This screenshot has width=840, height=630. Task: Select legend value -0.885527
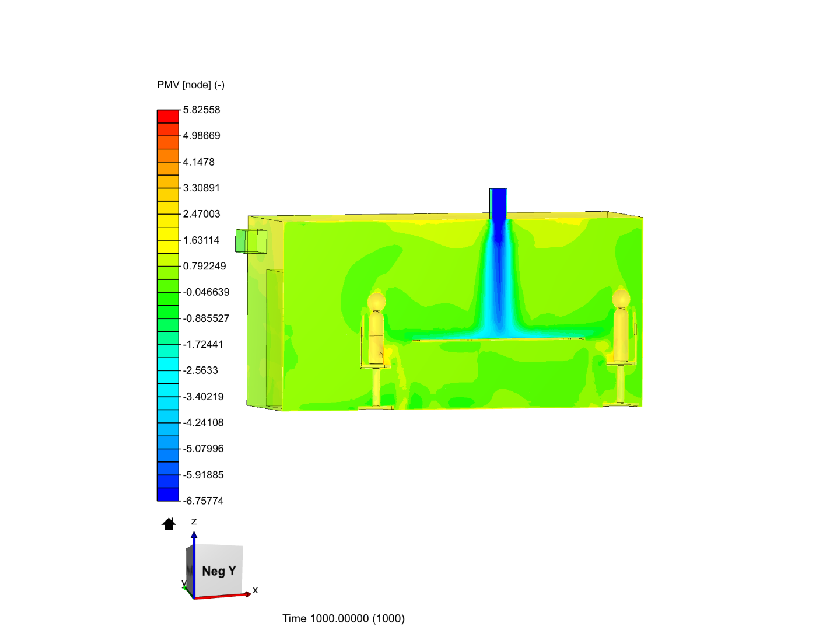pyautogui.click(x=206, y=318)
